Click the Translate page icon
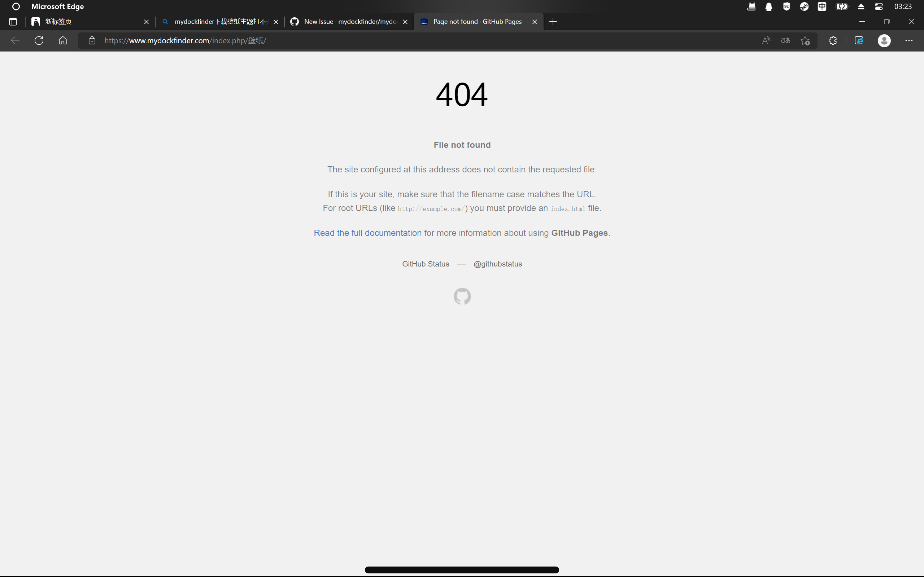 point(785,40)
